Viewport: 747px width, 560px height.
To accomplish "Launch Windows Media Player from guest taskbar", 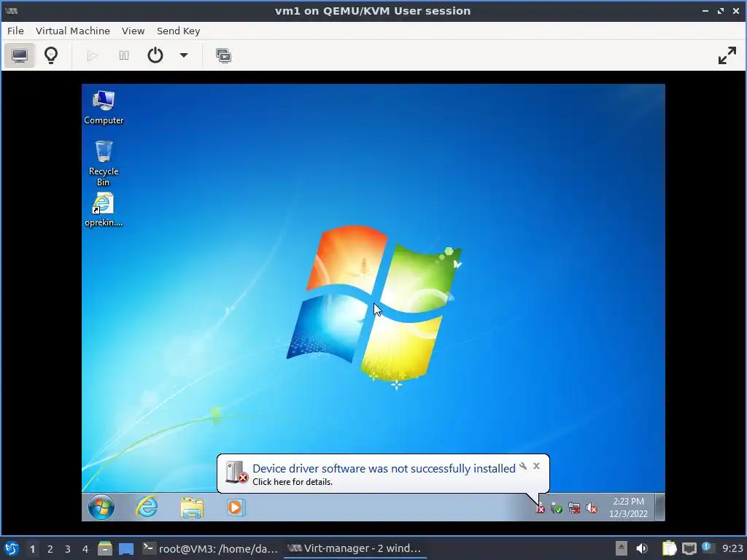I will [x=236, y=507].
